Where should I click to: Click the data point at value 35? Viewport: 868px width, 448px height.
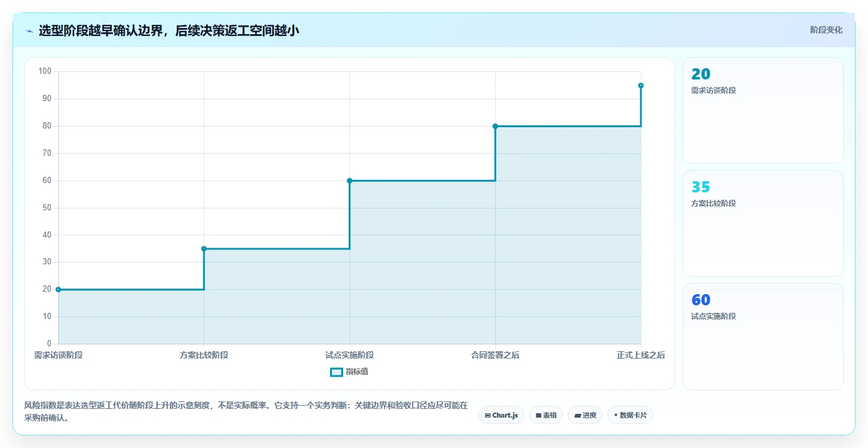tap(204, 249)
